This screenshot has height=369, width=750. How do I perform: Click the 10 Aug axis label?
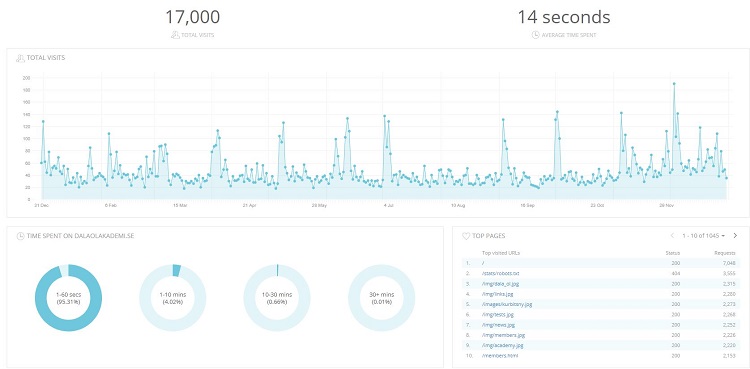(458, 205)
